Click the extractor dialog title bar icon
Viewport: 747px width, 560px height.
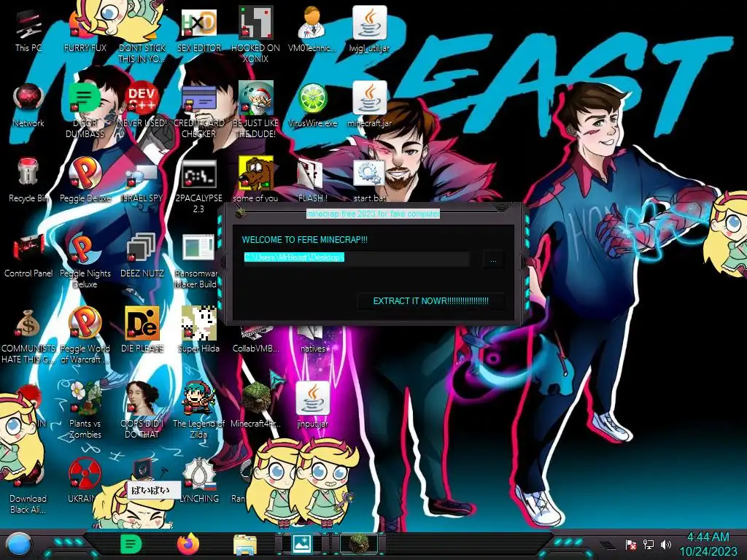[x=241, y=213]
